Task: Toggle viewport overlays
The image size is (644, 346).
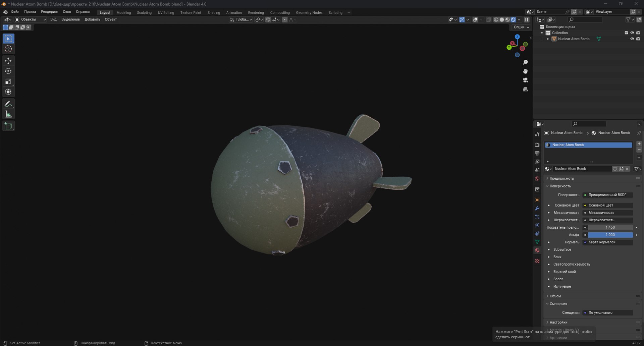Action: click(475, 20)
